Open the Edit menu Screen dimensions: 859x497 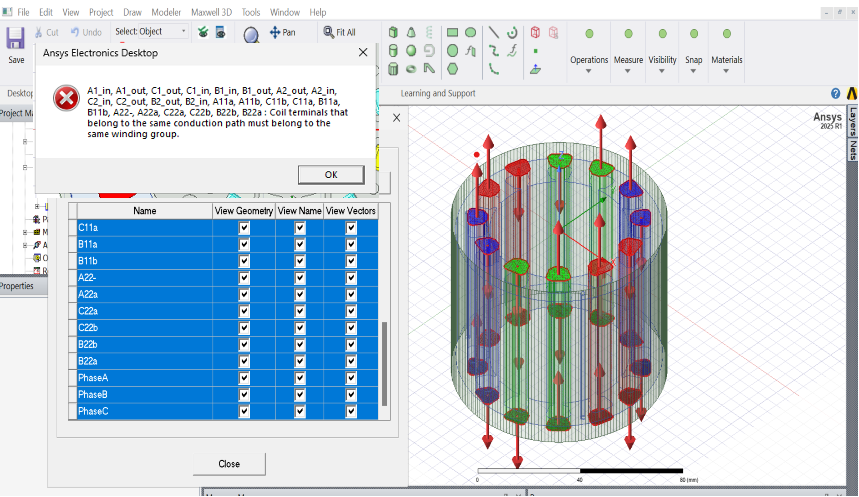tap(46, 12)
